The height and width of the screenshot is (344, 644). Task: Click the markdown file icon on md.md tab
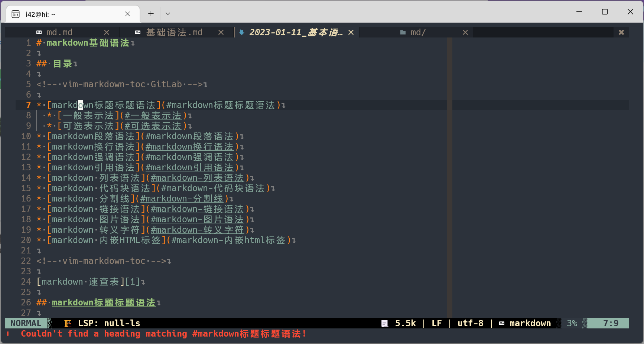[39, 32]
